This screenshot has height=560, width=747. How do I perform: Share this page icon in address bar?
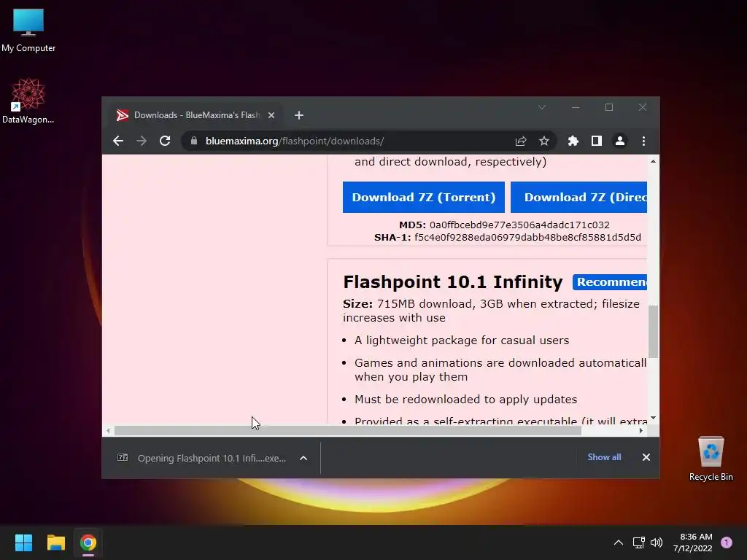coord(521,141)
